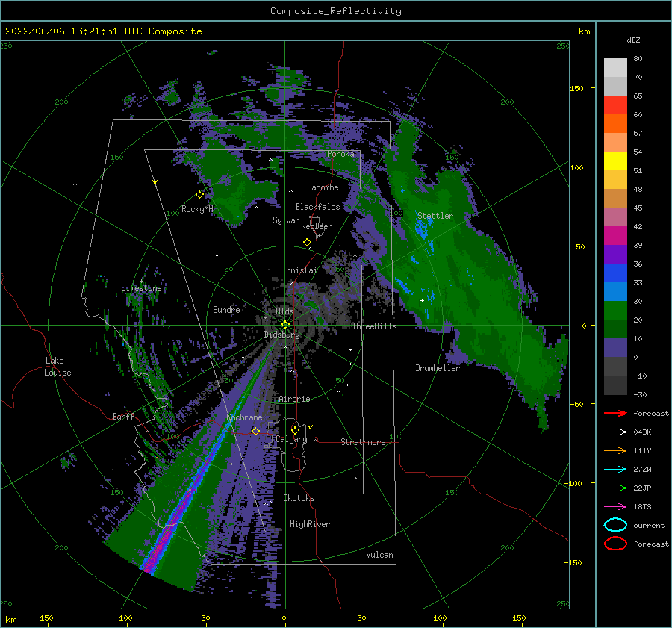Click the magenta 18TS arrow icon

point(615,507)
